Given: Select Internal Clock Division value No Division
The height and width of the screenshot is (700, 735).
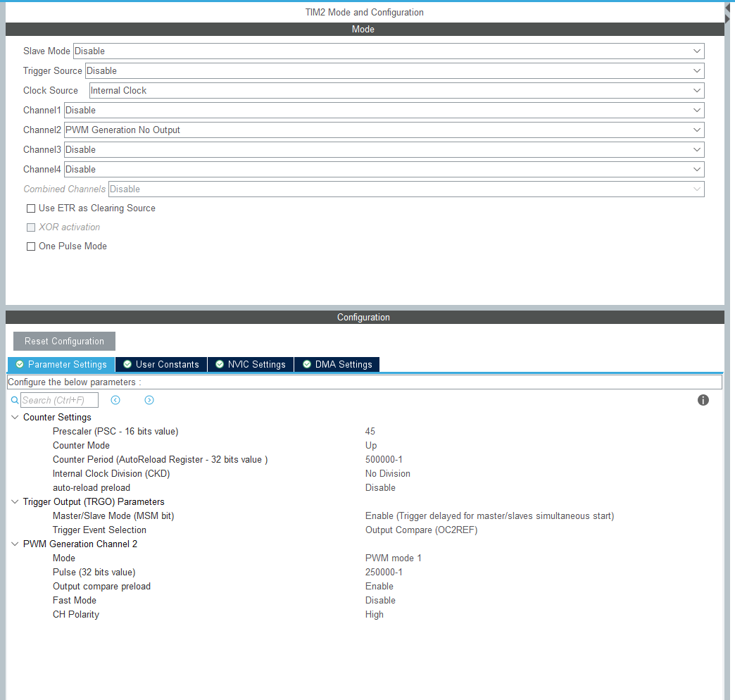Looking at the screenshot, I should tap(388, 473).
